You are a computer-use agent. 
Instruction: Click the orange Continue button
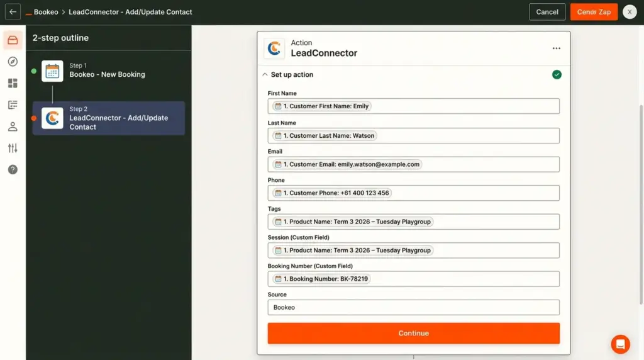(413, 334)
